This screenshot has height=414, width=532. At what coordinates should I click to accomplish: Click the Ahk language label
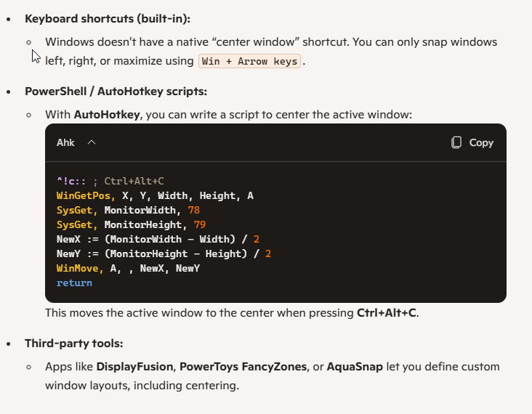click(x=65, y=142)
